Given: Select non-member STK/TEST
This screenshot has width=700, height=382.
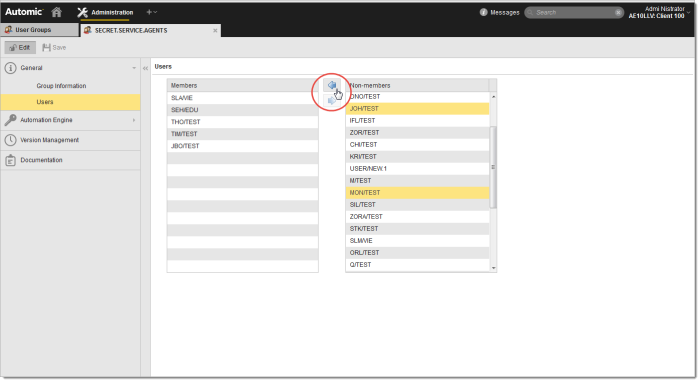Looking at the screenshot, I should click(417, 229).
